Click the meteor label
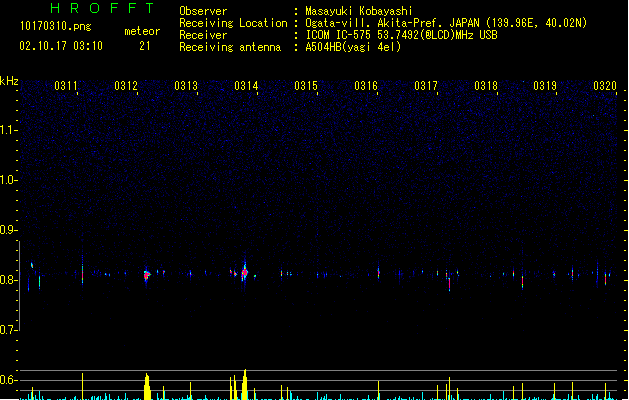Image resolution: width=629 pixels, height=400 pixels. tap(142, 31)
